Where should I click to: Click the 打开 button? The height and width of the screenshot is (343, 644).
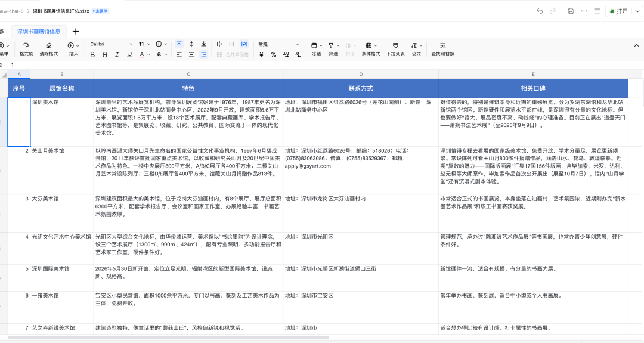[x=618, y=11]
